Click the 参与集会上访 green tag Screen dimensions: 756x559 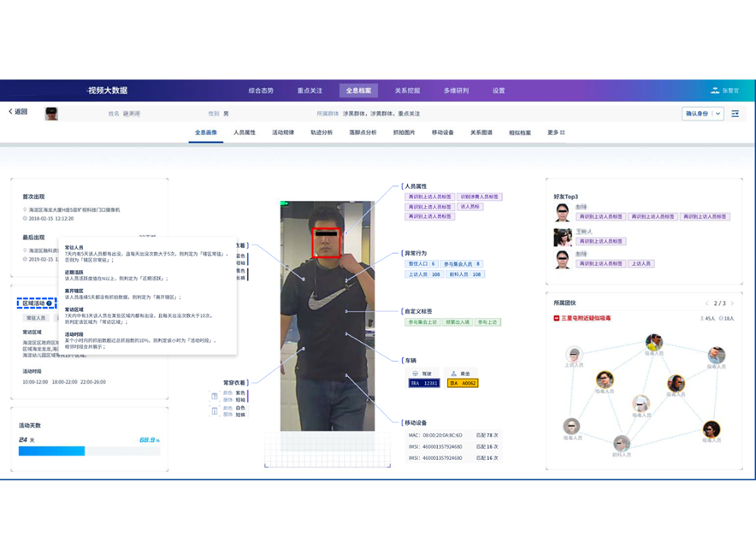(x=422, y=322)
